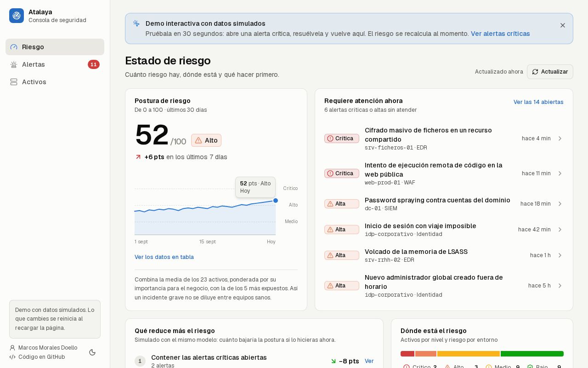
Task: Click the 52 pts Alto chart tooltip
Action: pos(255,187)
